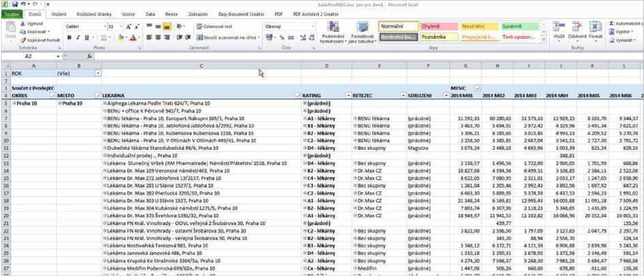Toggle Italic formatting

[78, 38]
